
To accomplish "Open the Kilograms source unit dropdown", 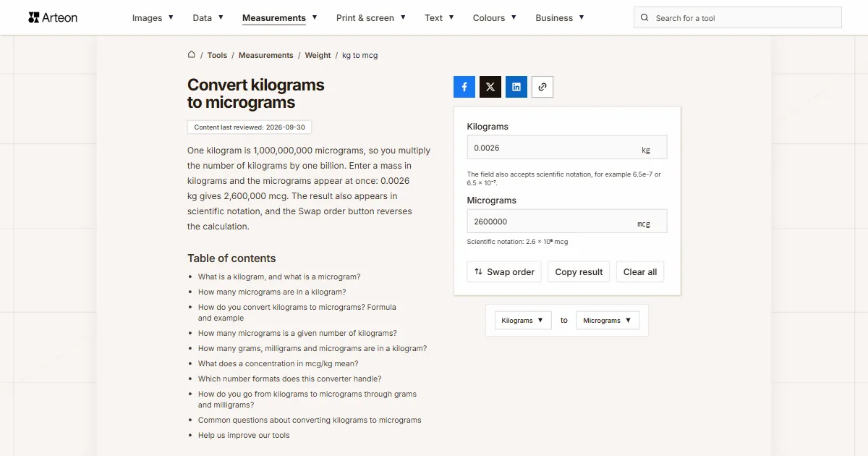I will [523, 321].
